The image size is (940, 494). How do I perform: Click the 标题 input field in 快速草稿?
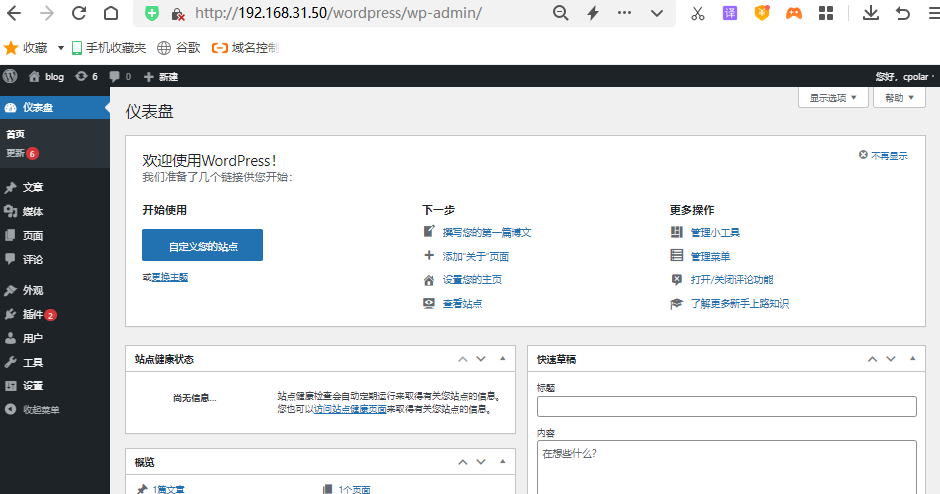pos(727,406)
